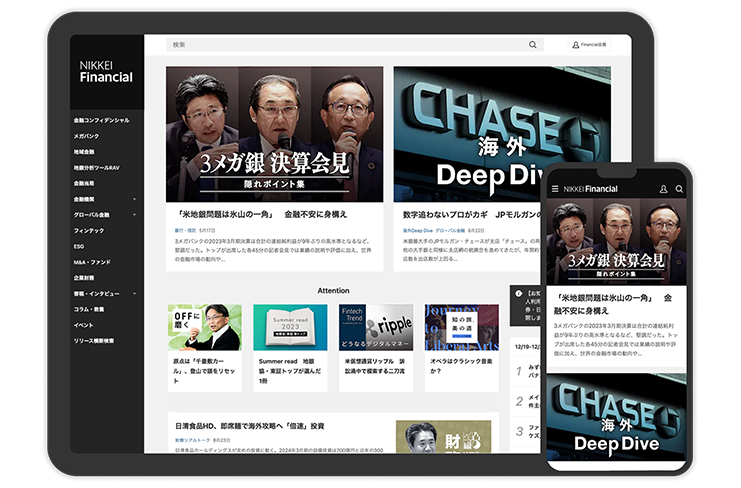This screenshot has height=488, width=741.
Task: Expand the グローバル金融 sidebar submenu
Action: pos(133,215)
